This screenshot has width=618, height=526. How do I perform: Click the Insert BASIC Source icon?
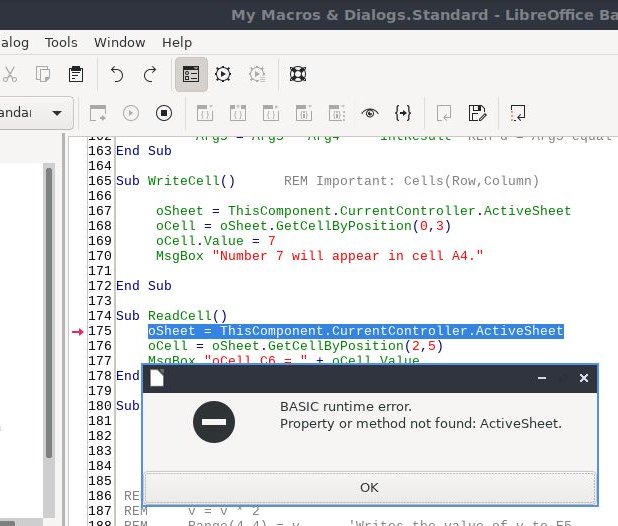click(x=444, y=113)
